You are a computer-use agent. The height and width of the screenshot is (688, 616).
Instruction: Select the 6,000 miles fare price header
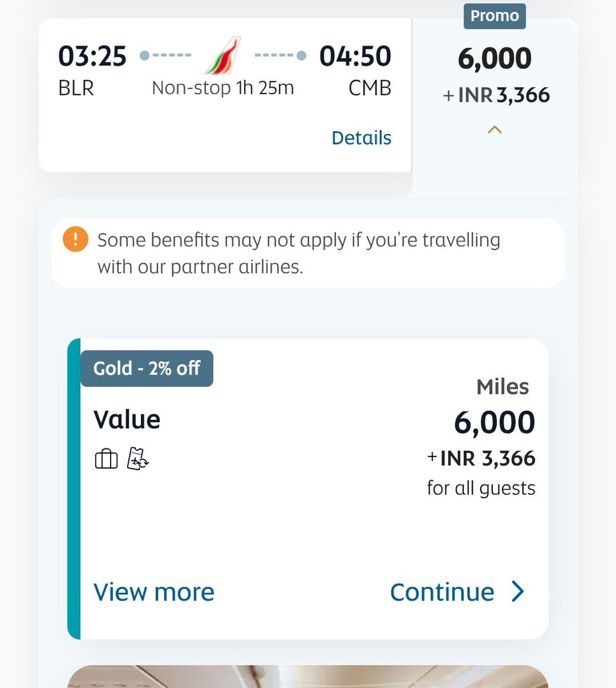pos(495,58)
